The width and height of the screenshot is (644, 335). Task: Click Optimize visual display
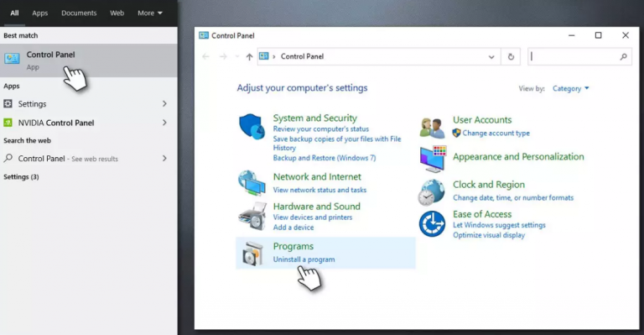click(x=489, y=235)
